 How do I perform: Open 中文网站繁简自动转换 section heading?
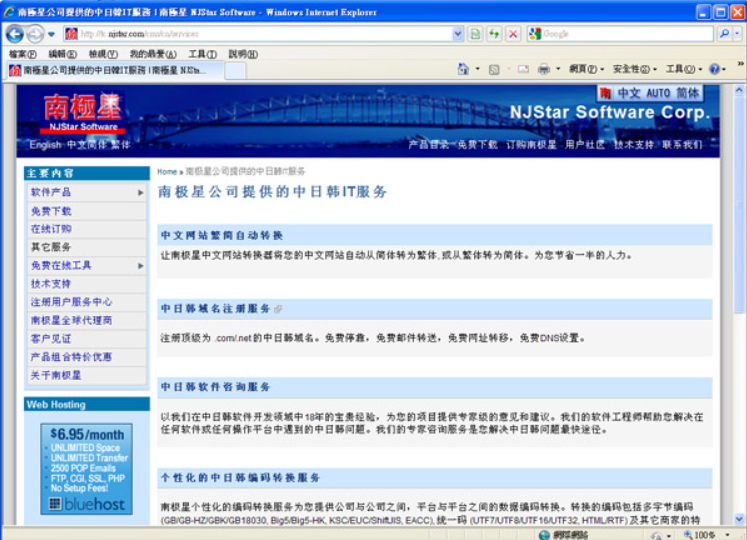tap(222, 235)
